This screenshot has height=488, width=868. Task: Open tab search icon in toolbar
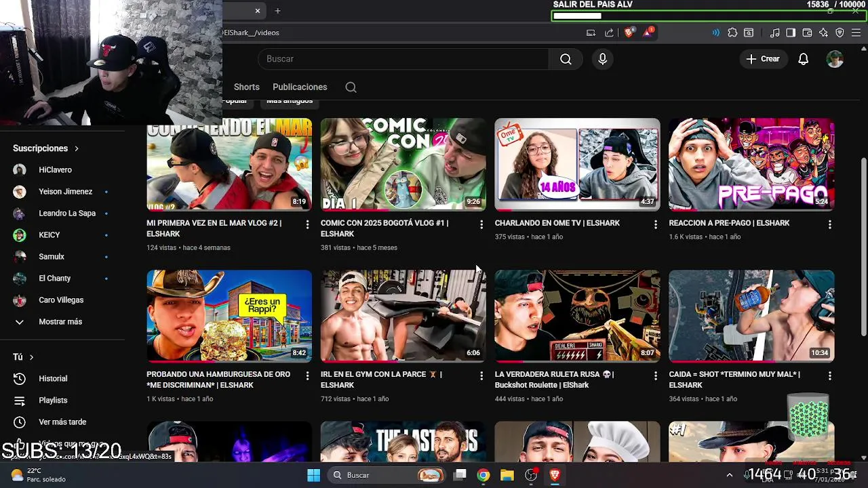(749, 33)
